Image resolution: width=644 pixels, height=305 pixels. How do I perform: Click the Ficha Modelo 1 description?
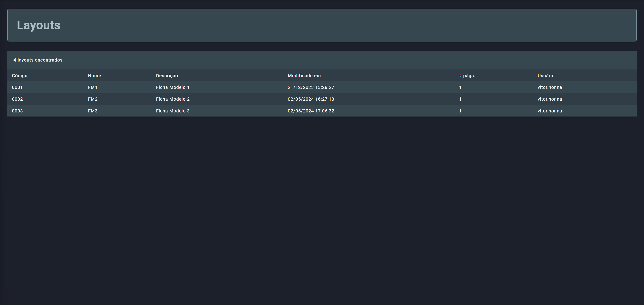tap(173, 87)
